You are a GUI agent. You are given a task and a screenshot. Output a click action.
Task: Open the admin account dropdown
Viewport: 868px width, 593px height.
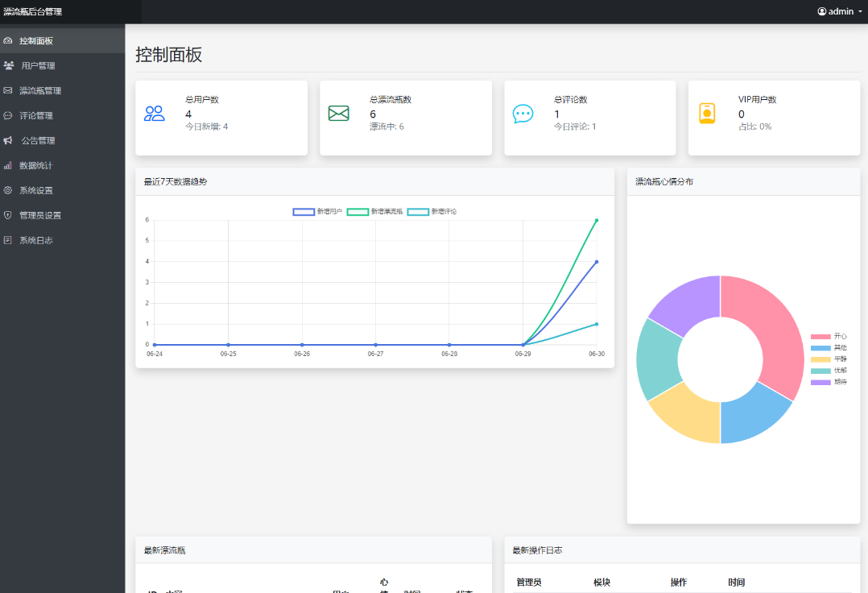point(840,11)
